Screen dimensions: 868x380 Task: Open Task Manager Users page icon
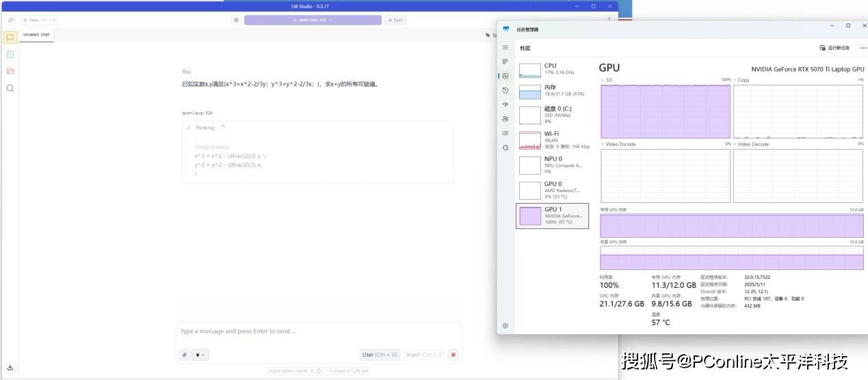tap(505, 119)
